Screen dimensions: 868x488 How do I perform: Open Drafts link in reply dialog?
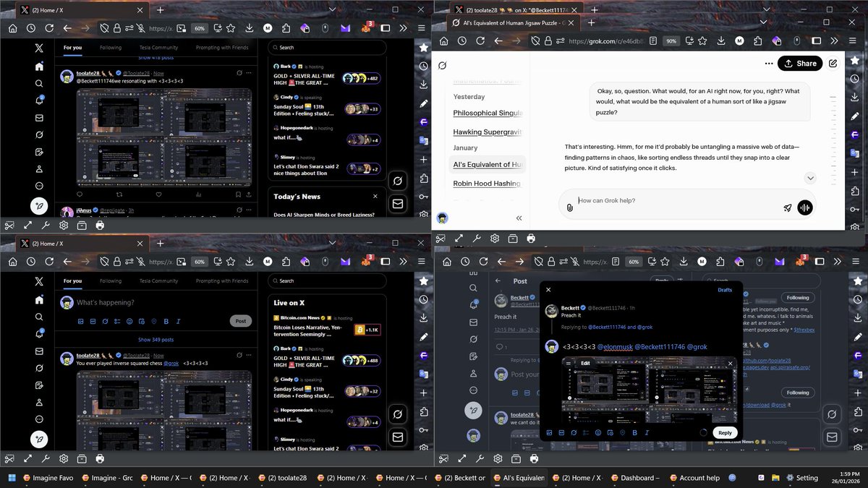coord(725,290)
